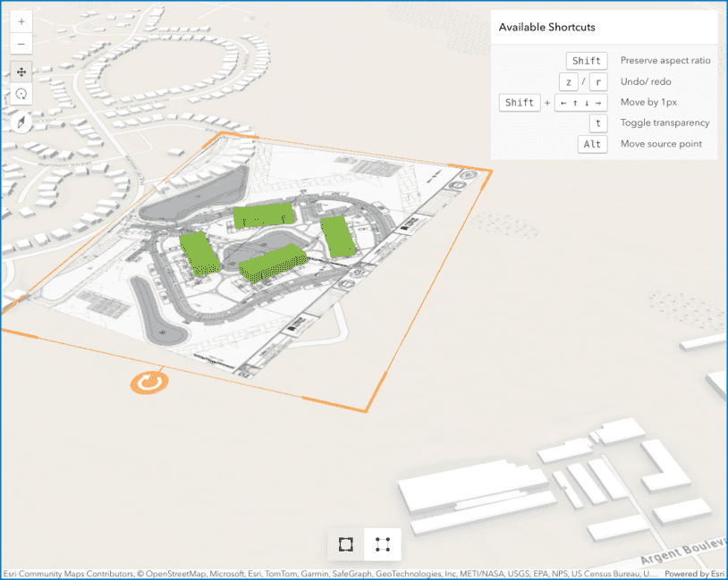Click the Alt key for Move source point
The image size is (728, 580).
click(592, 144)
